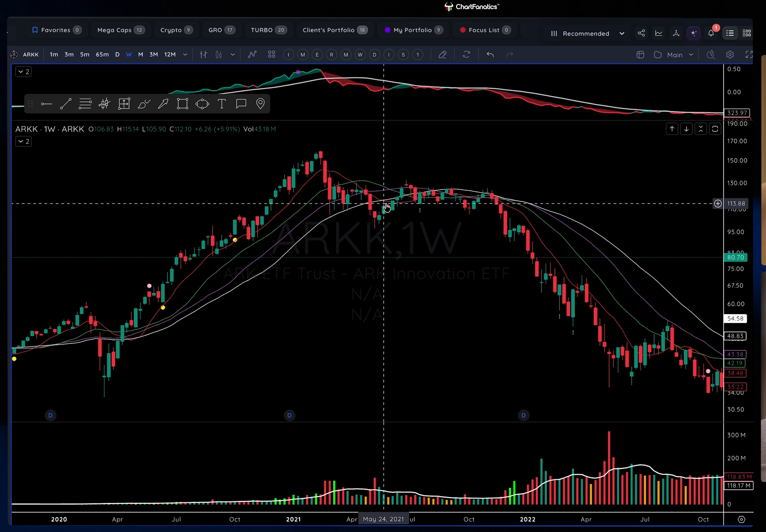Select the 1m timeframe
Viewport: 766px width, 532px height.
coord(54,55)
